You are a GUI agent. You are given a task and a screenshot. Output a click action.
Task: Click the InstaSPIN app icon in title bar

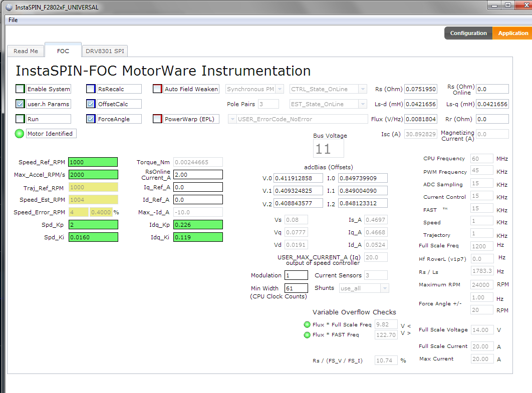[9, 7]
